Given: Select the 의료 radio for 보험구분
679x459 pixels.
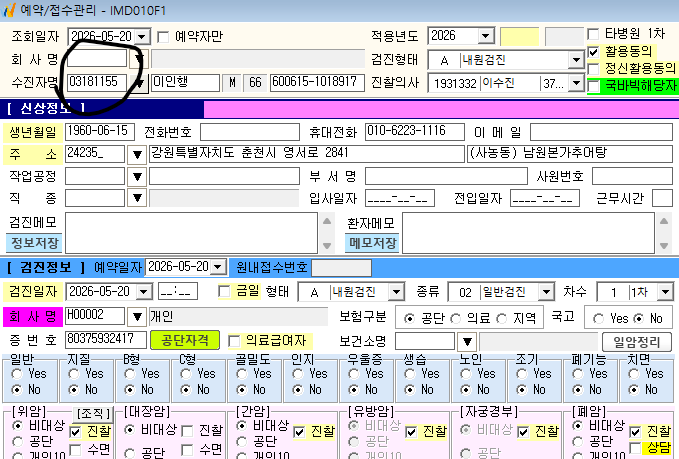Looking at the screenshot, I should (455, 319).
